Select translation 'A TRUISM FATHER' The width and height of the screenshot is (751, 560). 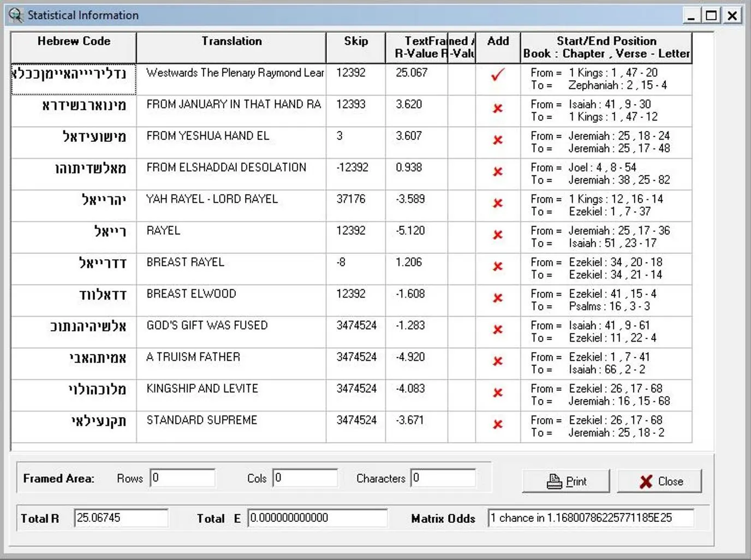193,358
